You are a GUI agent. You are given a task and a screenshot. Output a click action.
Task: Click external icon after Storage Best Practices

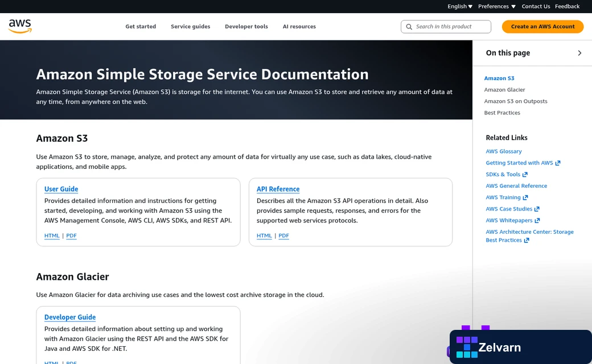click(x=527, y=240)
